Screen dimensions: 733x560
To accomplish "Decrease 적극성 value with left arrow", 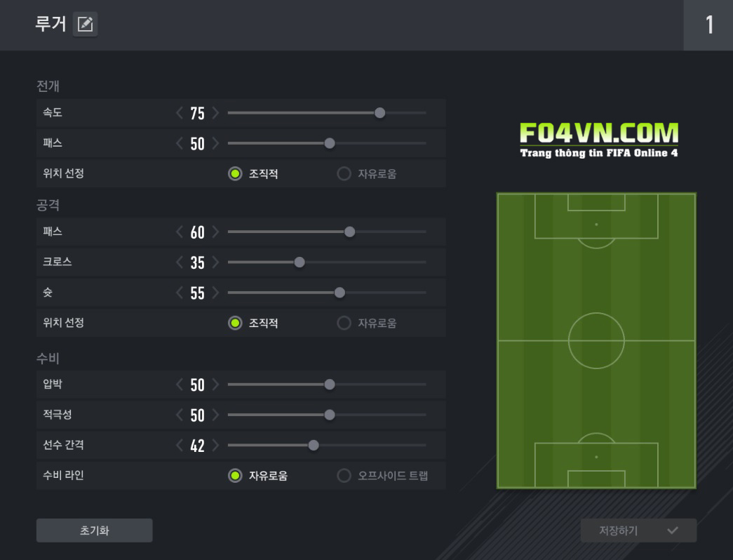I will coord(180,415).
